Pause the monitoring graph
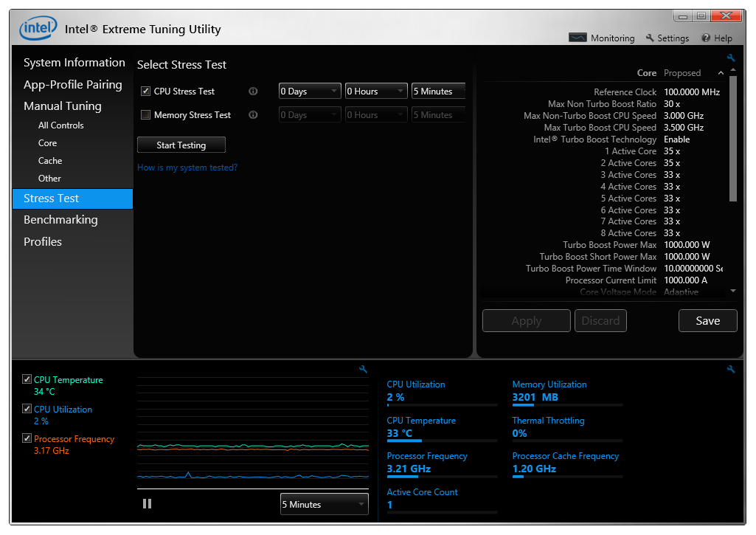This screenshot has width=756, height=535. point(147,503)
